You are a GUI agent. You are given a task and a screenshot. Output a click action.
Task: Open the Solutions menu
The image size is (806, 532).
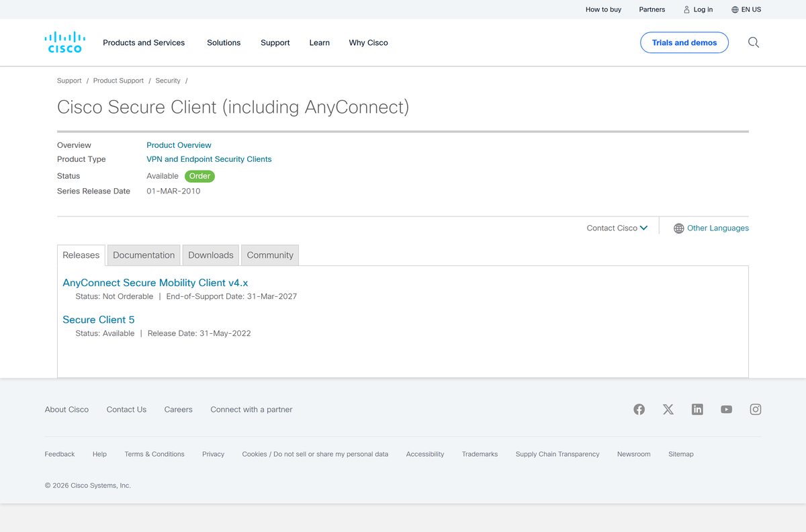tap(224, 42)
